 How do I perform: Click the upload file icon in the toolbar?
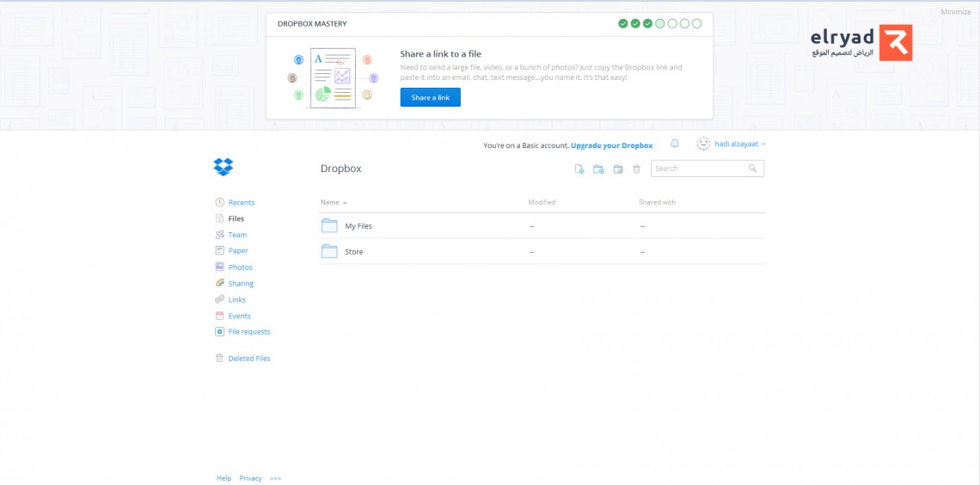[579, 169]
